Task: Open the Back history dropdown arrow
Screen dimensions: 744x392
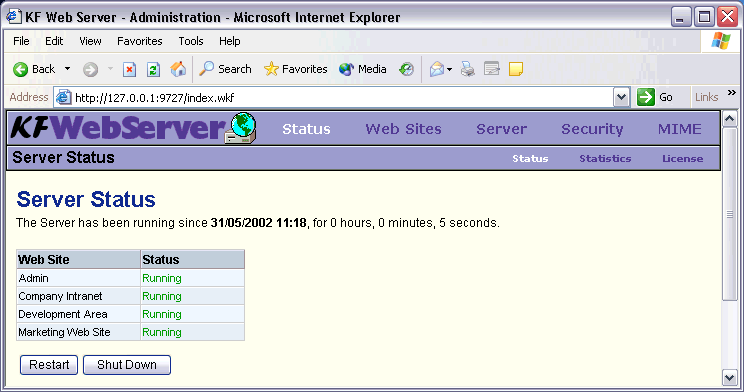Action: coord(67,69)
